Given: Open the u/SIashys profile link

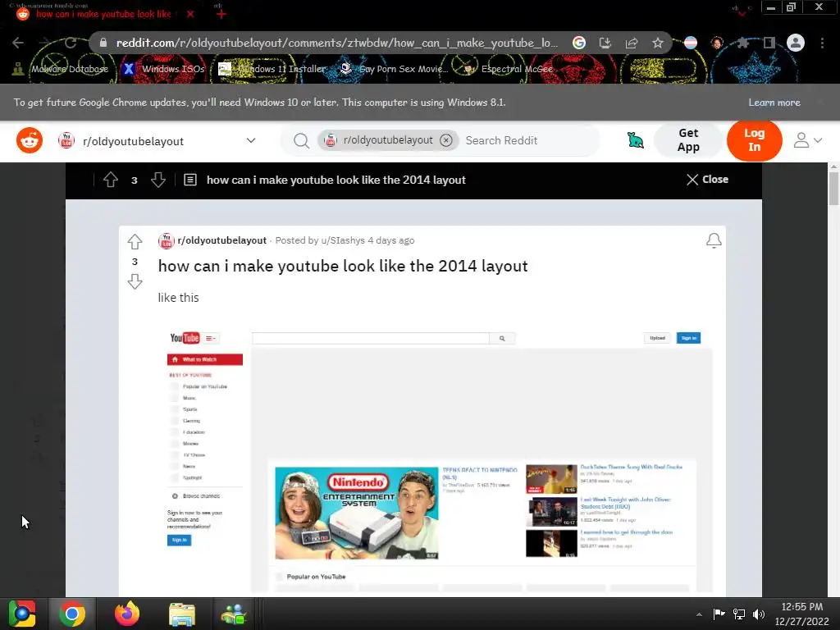Looking at the screenshot, I should pyautogui.click(x=343, y=240).
